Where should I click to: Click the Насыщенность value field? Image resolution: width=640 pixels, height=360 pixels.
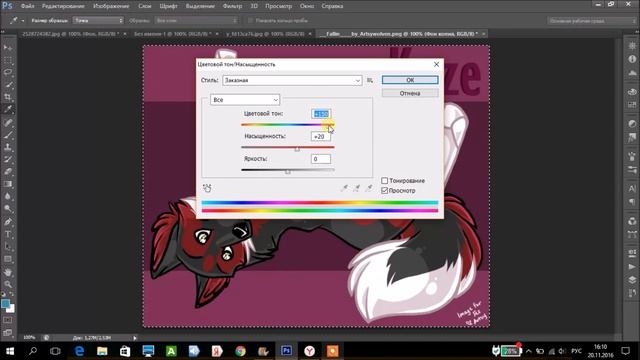tap(321, 136)
